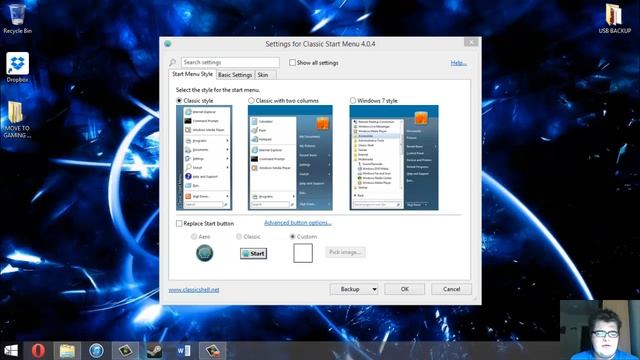The width and height of the screenshot is (640, 360).
Task: Click the Aero round start button preview
Action: click(x=204, y=253)
